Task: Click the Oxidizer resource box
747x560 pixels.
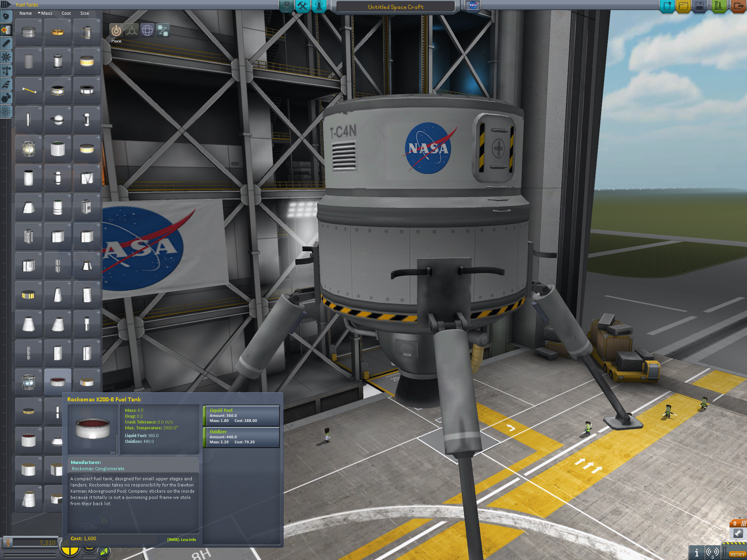Action: point(241,437)
